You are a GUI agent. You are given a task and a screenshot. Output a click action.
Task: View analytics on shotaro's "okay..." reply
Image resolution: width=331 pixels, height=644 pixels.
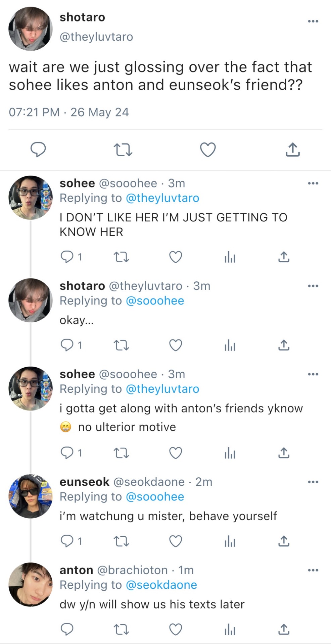pos(230,345)
